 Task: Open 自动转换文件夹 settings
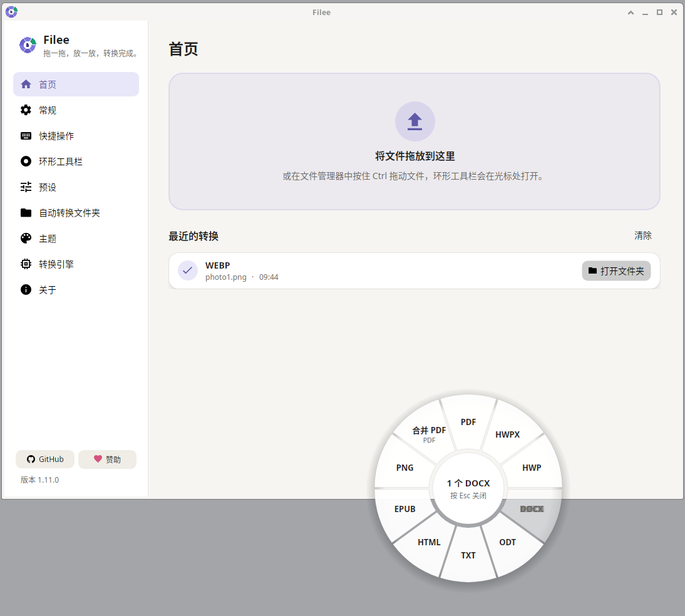click(x=76, y=213)
